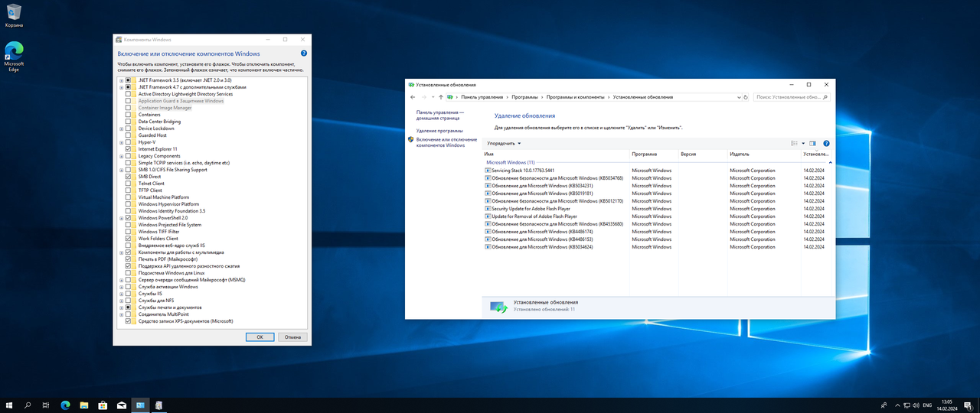Confirm Windows Features with OK button
The image size is (980, 413).
(260, 337)
